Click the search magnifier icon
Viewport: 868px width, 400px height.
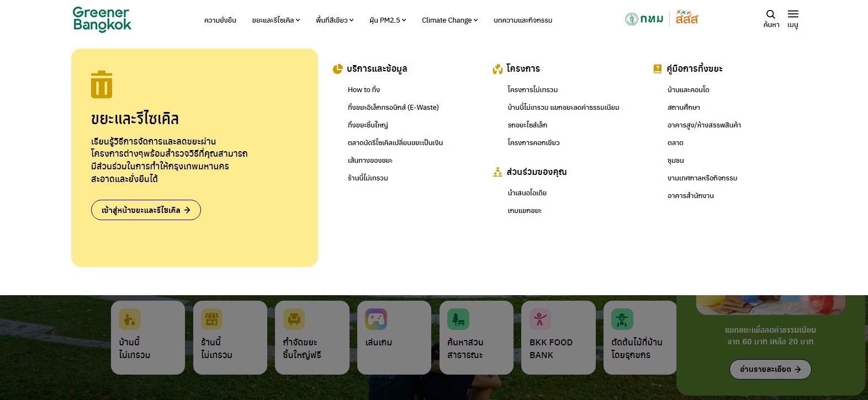click(770, 15)
